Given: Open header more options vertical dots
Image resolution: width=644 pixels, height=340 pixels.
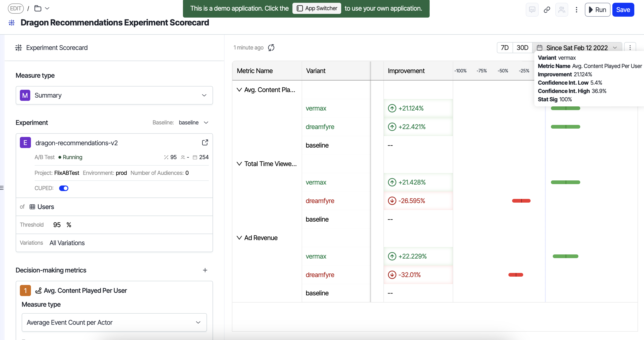Looking at the screenshot, I should (576, 10).
